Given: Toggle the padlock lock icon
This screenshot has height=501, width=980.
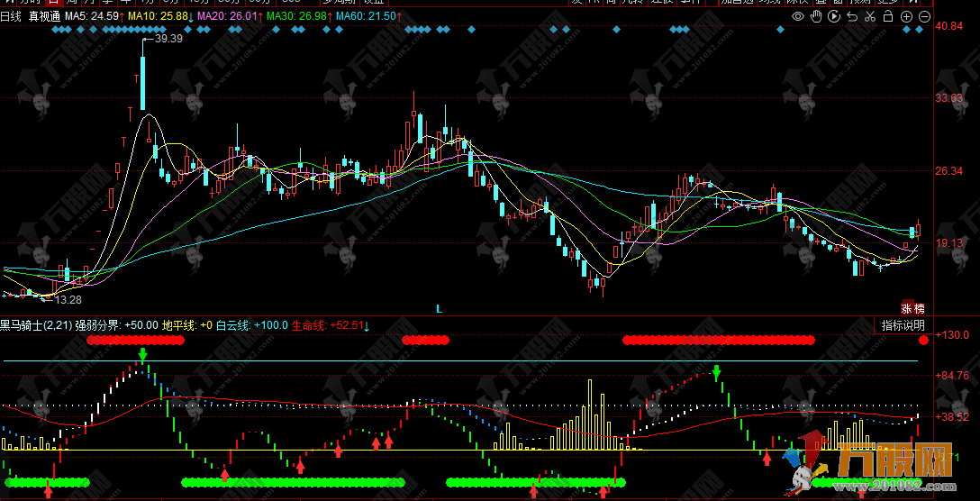Looking at the screenshot, I should [x=888, y=17].
